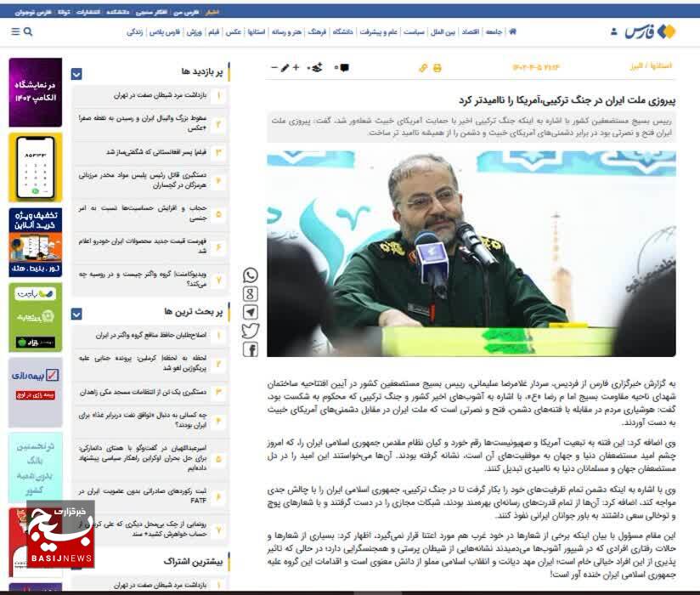Open دستگیری قاتل رئیس پلیس مواد مخدر story
Viewport: 700px width, 595px height.
click(143, 180)
